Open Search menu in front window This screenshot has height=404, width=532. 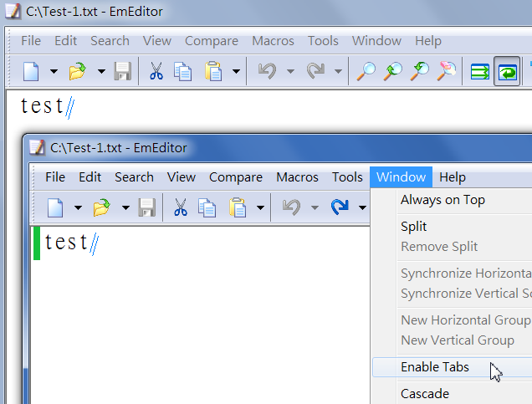[x=134, y=177]
